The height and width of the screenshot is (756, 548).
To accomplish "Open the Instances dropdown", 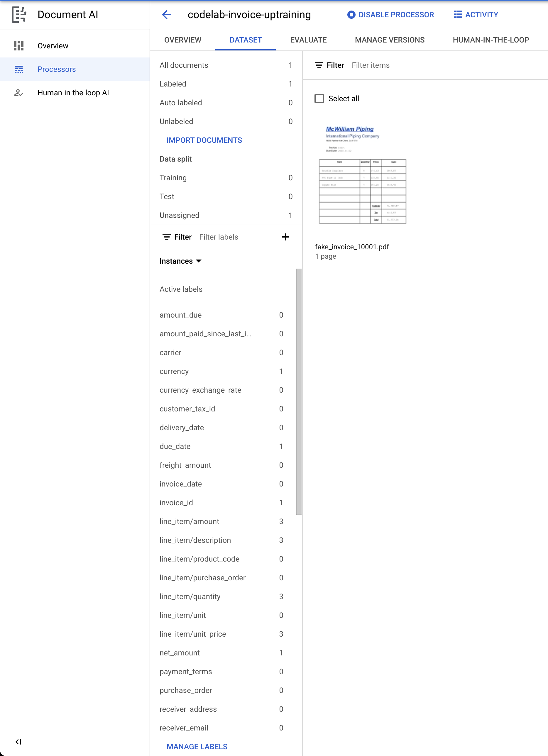I will coord(180,261).
